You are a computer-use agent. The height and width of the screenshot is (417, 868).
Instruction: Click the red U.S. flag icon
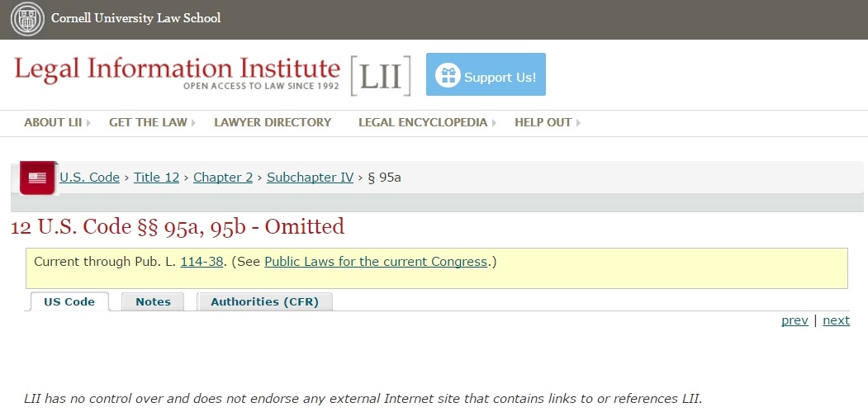coord(37,178)
